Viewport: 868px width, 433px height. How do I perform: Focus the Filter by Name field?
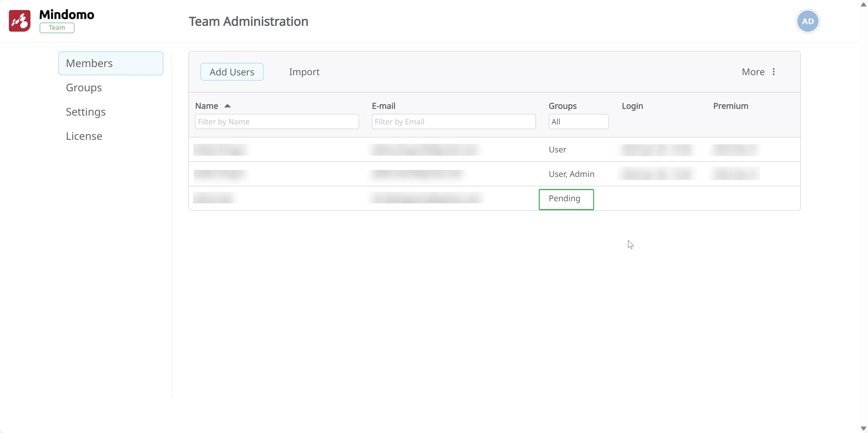tap(277, 122)
